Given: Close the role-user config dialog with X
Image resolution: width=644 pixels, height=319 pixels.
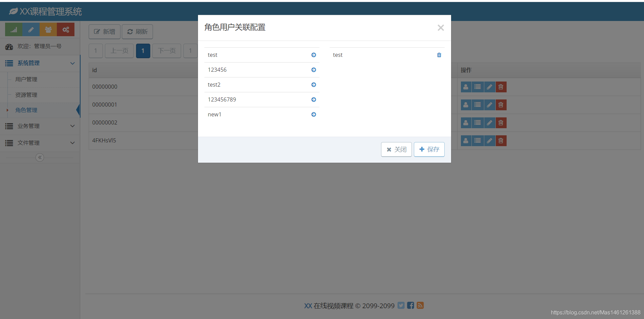Looking at the screenshot, I should coord(441,28).
